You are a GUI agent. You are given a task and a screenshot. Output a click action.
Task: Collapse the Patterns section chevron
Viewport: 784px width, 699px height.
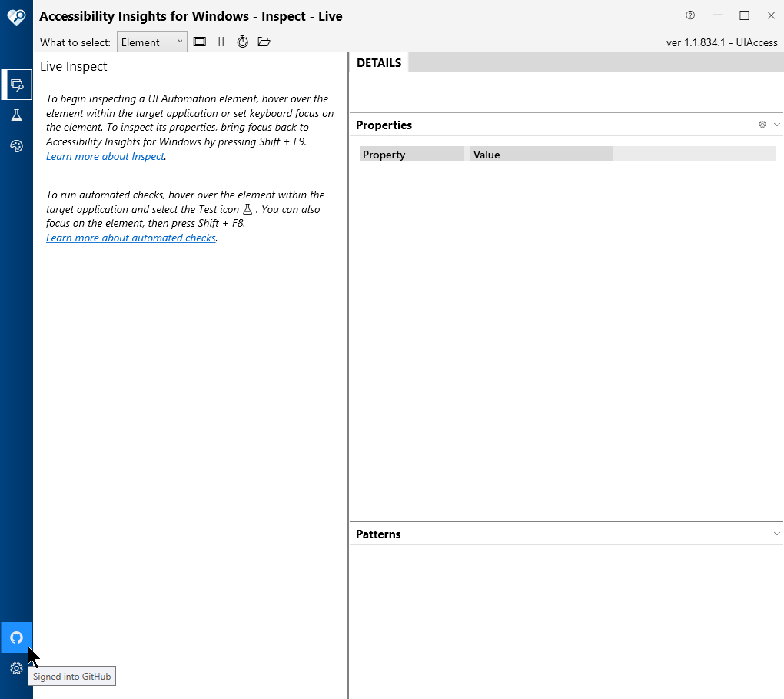pyautogui.click(x=776, y=534)
